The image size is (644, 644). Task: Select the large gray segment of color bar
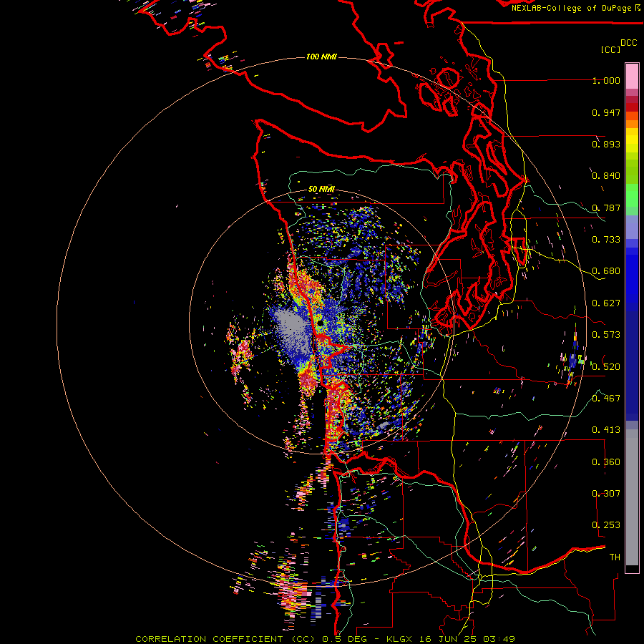point(632,497)
